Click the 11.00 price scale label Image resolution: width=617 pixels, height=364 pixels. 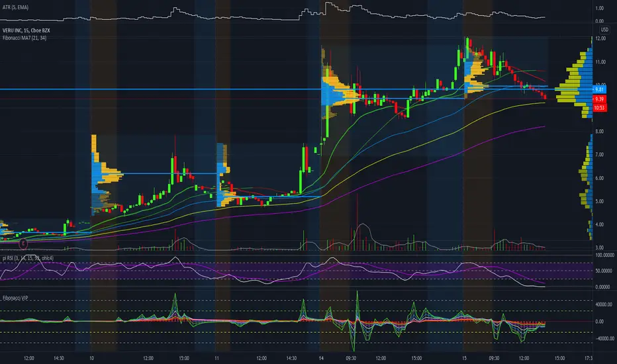tap(600, 62)
